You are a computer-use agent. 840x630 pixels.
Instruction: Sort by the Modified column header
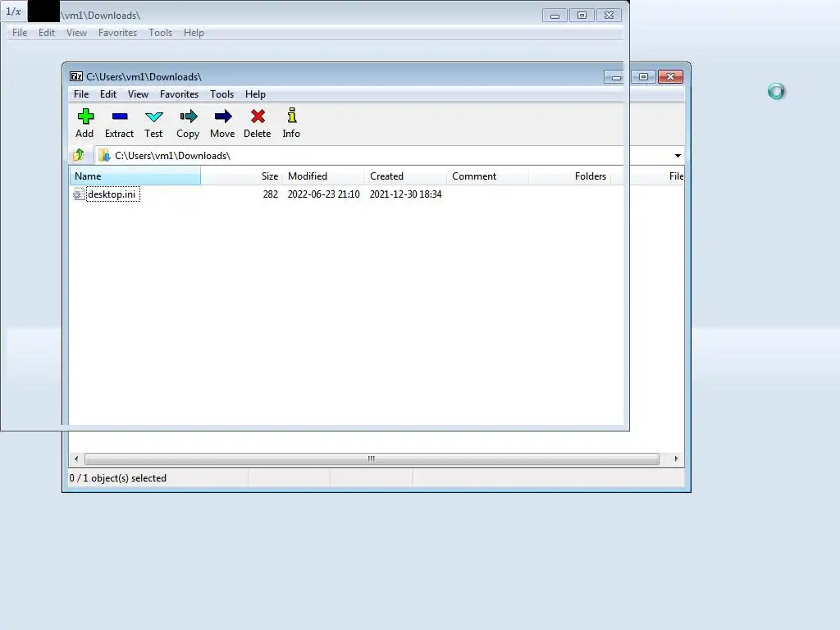pyautogui.click(x=324, y=176)
